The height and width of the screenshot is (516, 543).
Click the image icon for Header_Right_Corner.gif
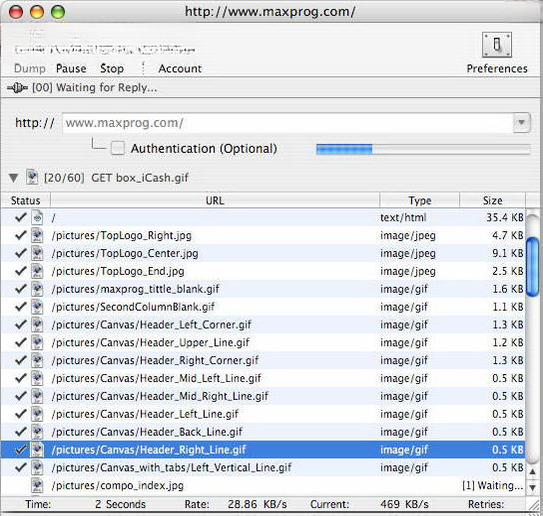pos(37,360)
